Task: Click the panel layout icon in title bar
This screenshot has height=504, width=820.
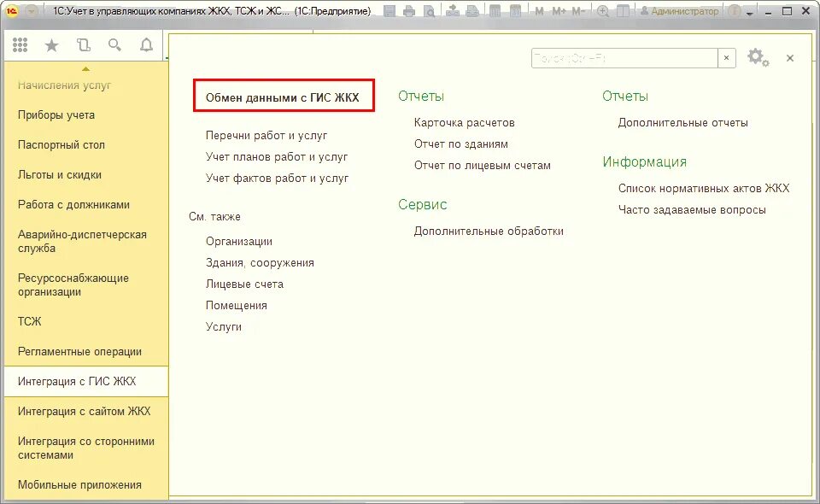Action: coord(623,11)
